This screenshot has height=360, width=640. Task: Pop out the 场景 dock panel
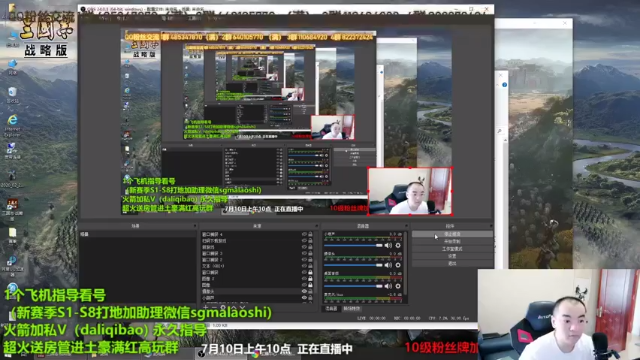coord(194,226)
